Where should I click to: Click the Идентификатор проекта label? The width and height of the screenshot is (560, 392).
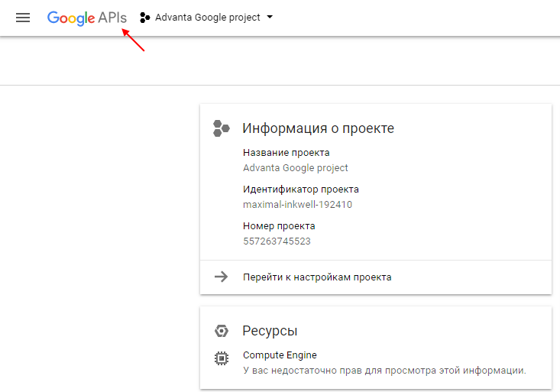point(300,190)
